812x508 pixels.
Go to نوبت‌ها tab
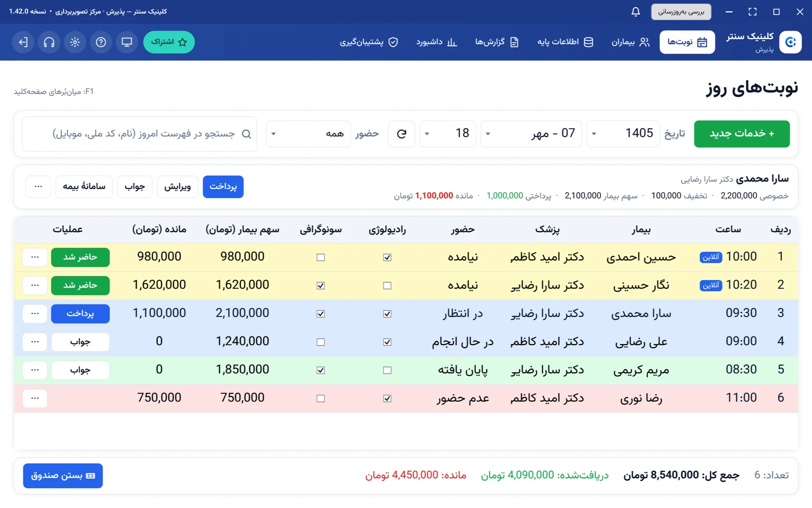687,42
